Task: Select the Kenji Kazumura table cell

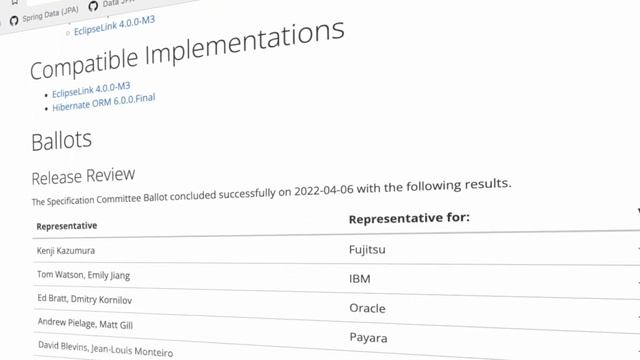Action: (66, 250)
